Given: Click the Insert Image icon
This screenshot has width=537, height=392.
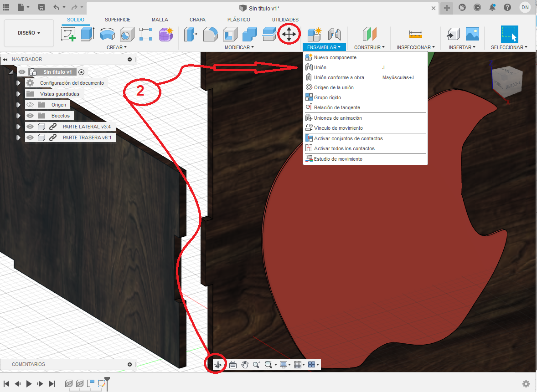Looking at the screenshot, I should [472, 34].
